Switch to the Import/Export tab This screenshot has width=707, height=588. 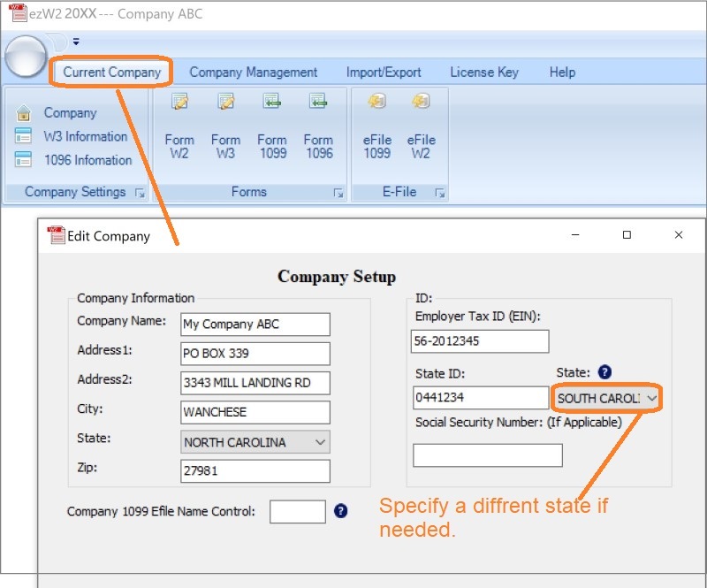coord(384,73)
